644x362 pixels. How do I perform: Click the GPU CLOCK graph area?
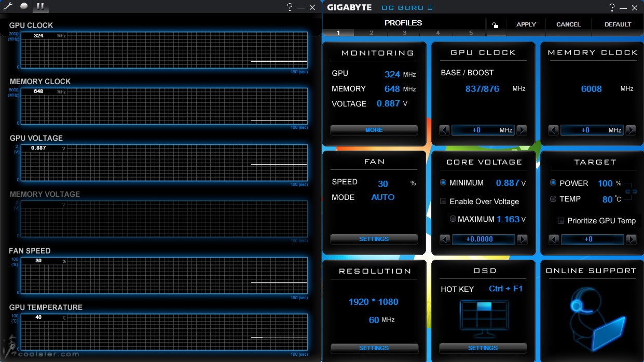tap(164, 50)
